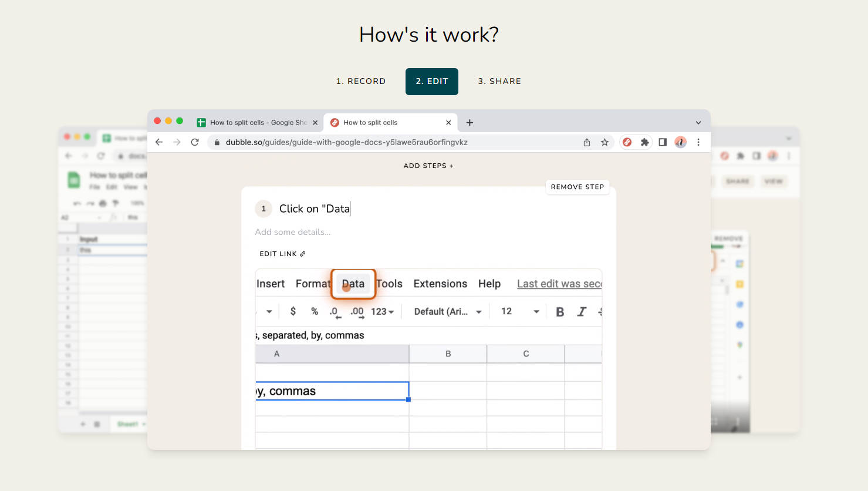Open the font size 12 dropdown
The image size is (868, 491).
(x=519, y=312)
